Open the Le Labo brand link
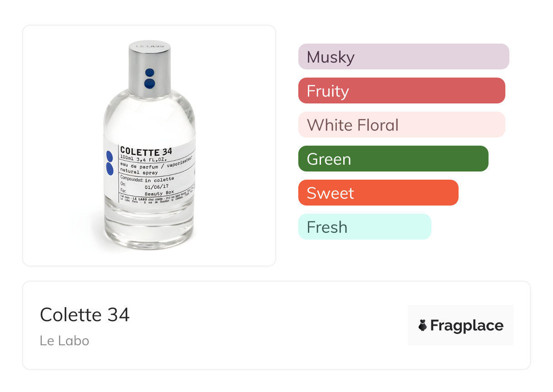The image size is (553, 392). [64, 341]
